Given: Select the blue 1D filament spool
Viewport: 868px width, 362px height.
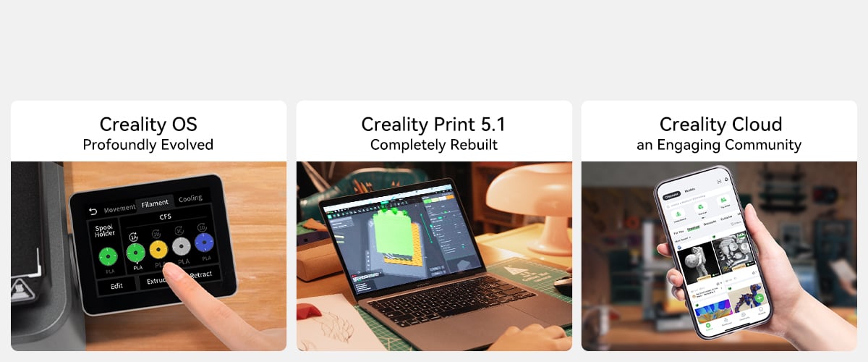Looking at the screenshot, I should coord(204,243).
